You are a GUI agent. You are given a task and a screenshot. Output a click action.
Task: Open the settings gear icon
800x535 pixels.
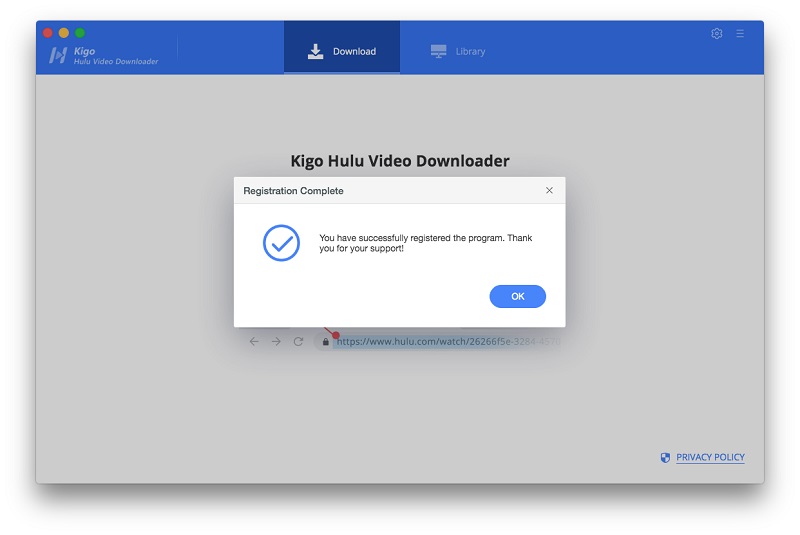[716, 34]
